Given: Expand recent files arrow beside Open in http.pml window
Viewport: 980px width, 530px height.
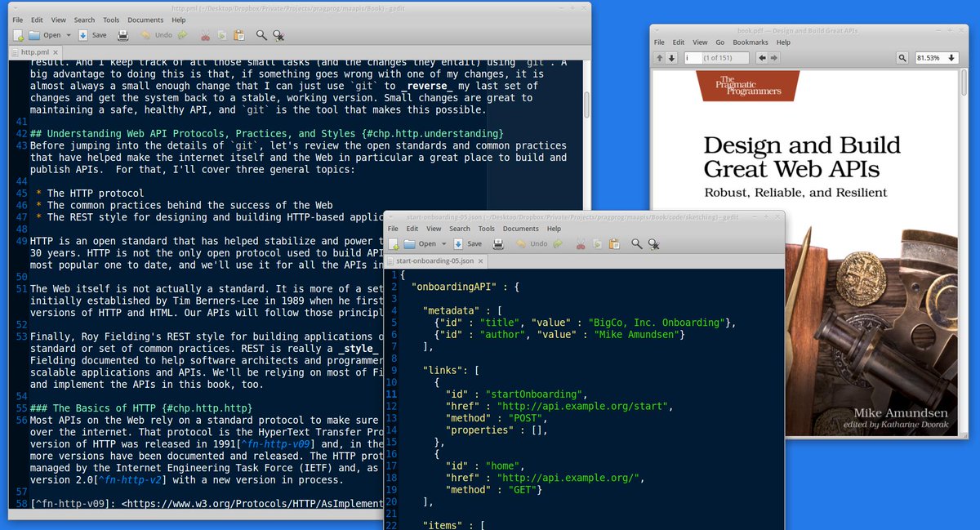Looking at the screenshot, I should [69, 35].
